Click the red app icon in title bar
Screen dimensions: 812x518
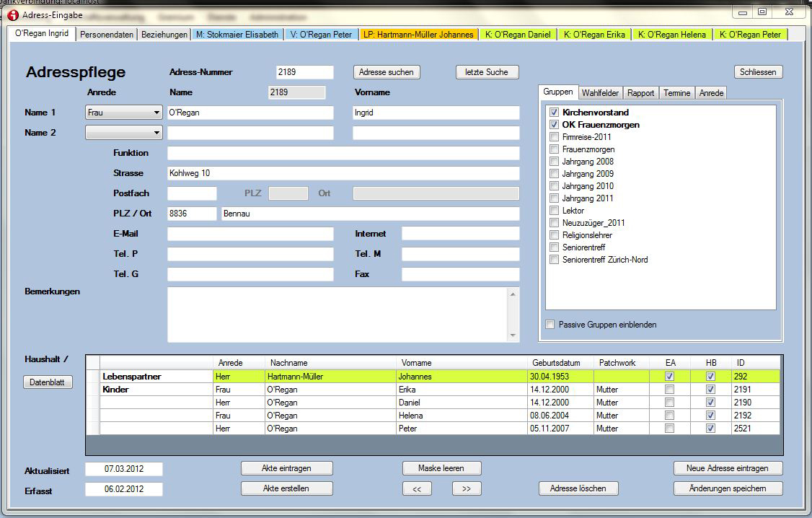tap(12, 15)
